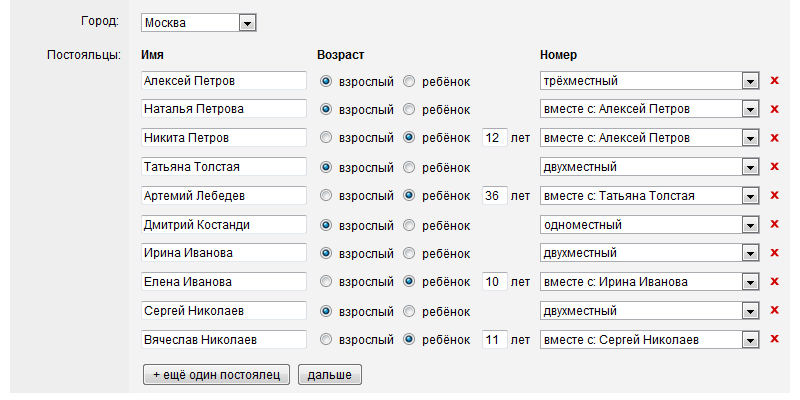The height and width of the screenshot is (400, 800).
Task: Delete guest Татьяна Толстая row
Action: [773, 166]
